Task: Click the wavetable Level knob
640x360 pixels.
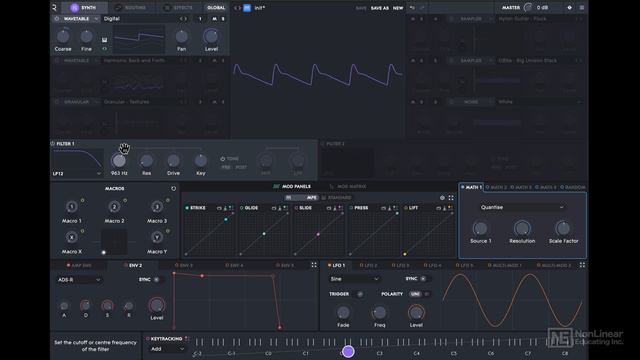Action: pyautogui.click(x=211, y=37)
